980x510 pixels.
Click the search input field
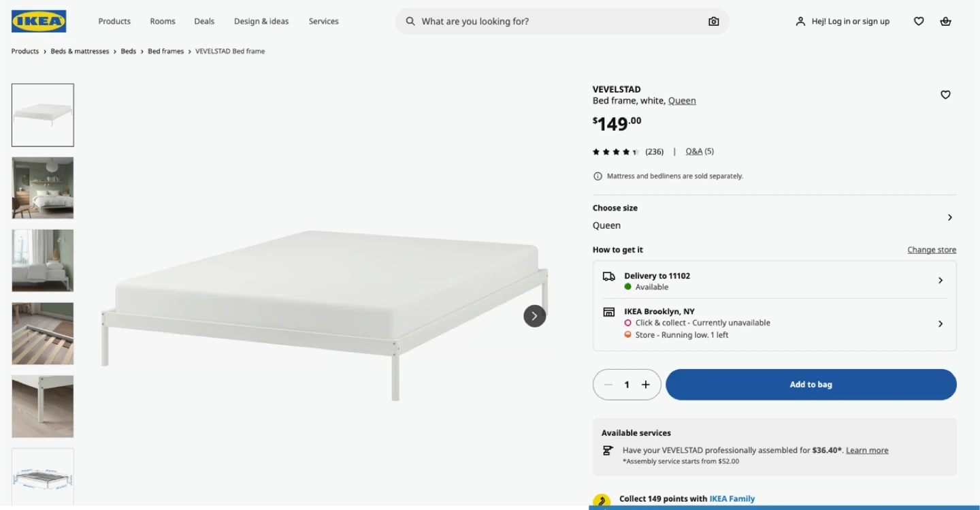pyautogui.click(x=562, y=21)
